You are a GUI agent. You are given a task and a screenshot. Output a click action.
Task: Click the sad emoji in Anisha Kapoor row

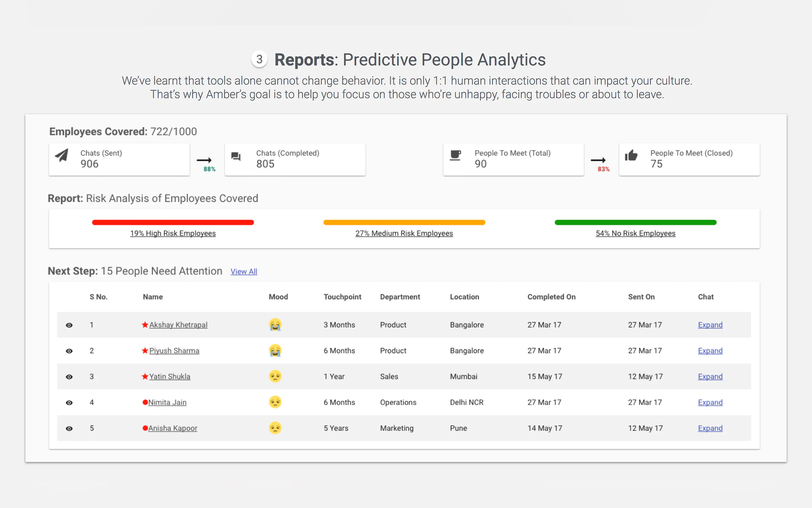point(275,428)
